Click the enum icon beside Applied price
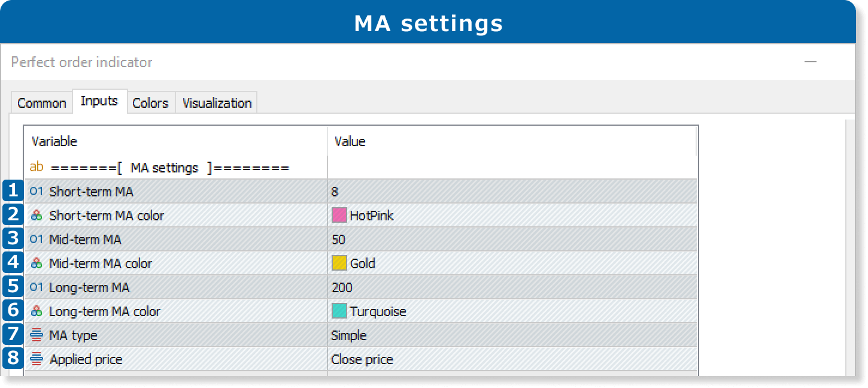The width and height of the screenshot is (868, 388). (x=37, y=359)
